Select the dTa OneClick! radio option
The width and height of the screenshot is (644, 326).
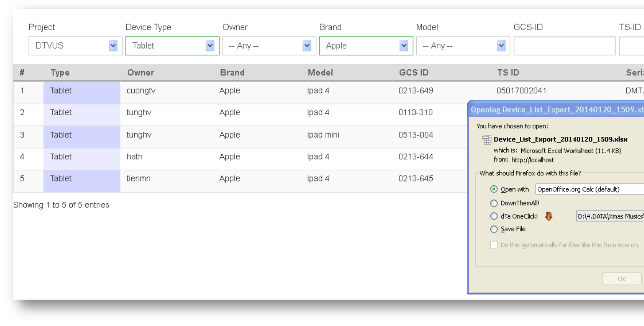[x=494, y=216]
